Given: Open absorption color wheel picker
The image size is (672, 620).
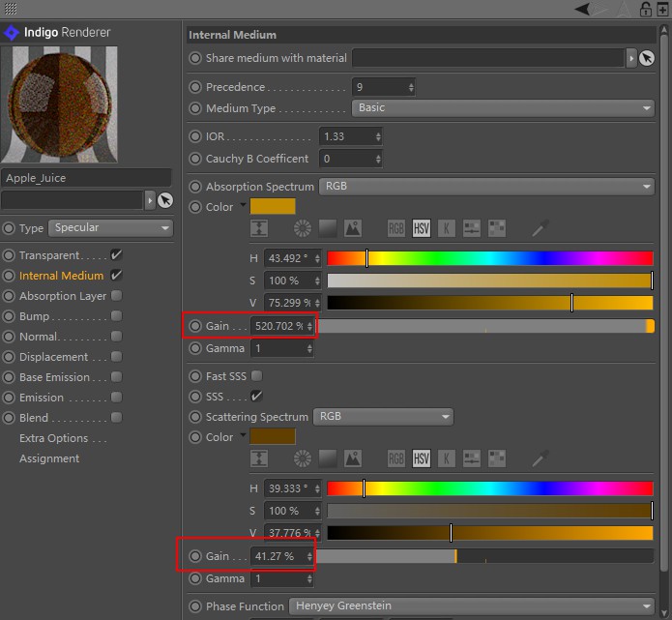Looking at the screenshot, I should coord(304,229).
